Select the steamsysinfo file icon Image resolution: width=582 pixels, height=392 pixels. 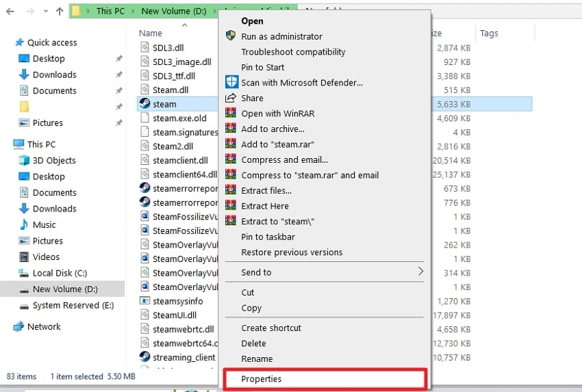coord(144,301)
